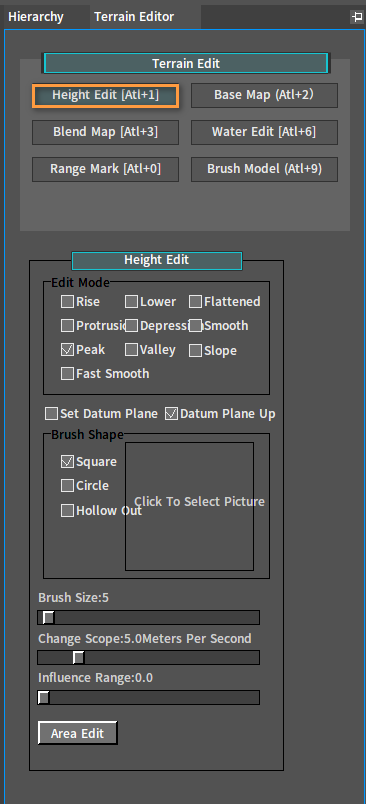Screen dimensions: 366x804
Task: Switch to the Hierarchy tab
Action: [x=36, y=17]
